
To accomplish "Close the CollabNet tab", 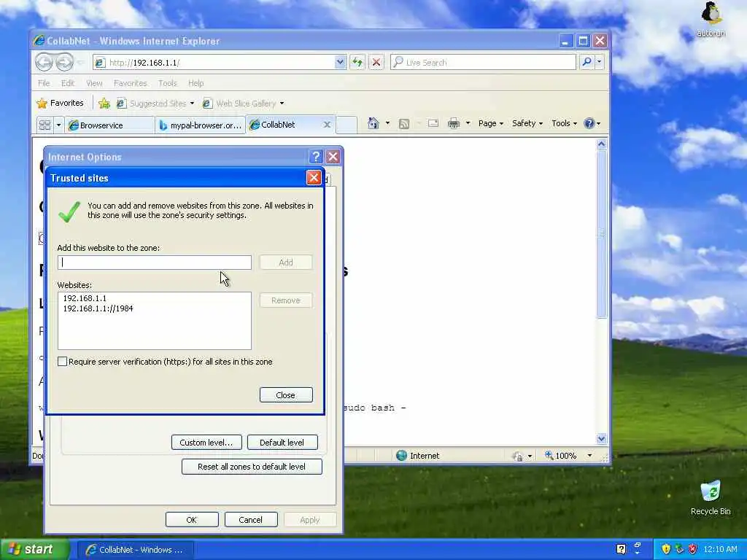I will tap(327, 125).
